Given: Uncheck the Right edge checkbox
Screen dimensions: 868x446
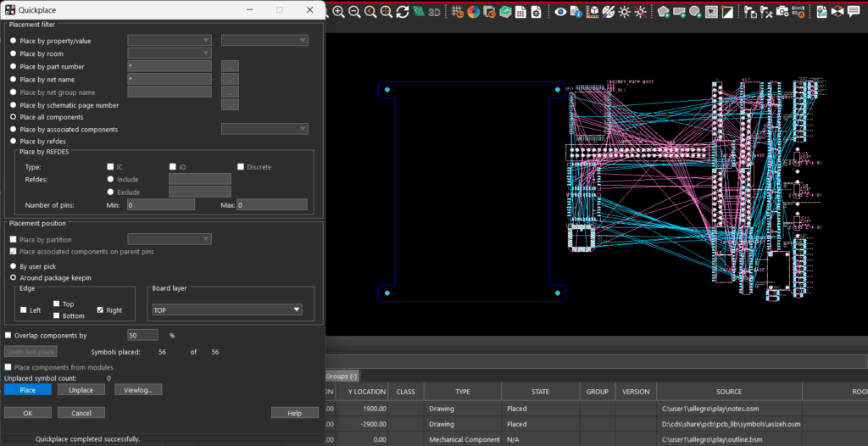Looking at the screenshot, I should (100, 310).
